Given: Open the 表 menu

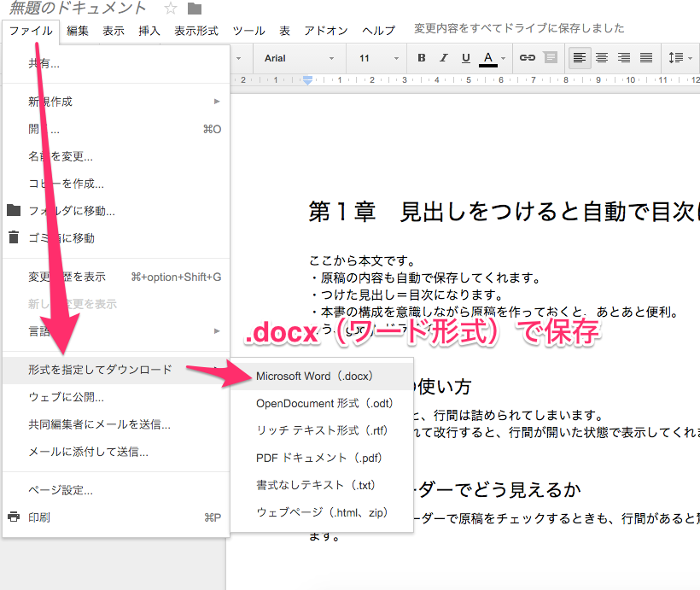Looking at the screenshot, I should (x=285, y=31).
